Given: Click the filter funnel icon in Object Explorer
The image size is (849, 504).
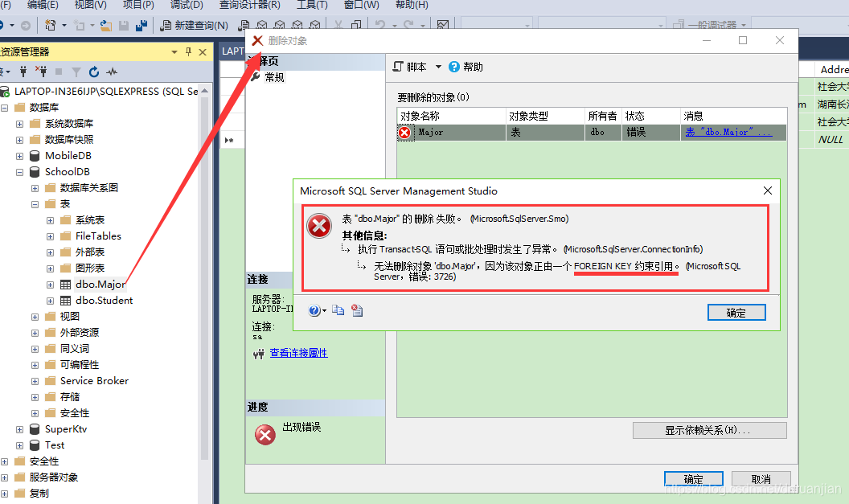Looking at the screenshot, I should pyautogui.click(x=76, y=72).
